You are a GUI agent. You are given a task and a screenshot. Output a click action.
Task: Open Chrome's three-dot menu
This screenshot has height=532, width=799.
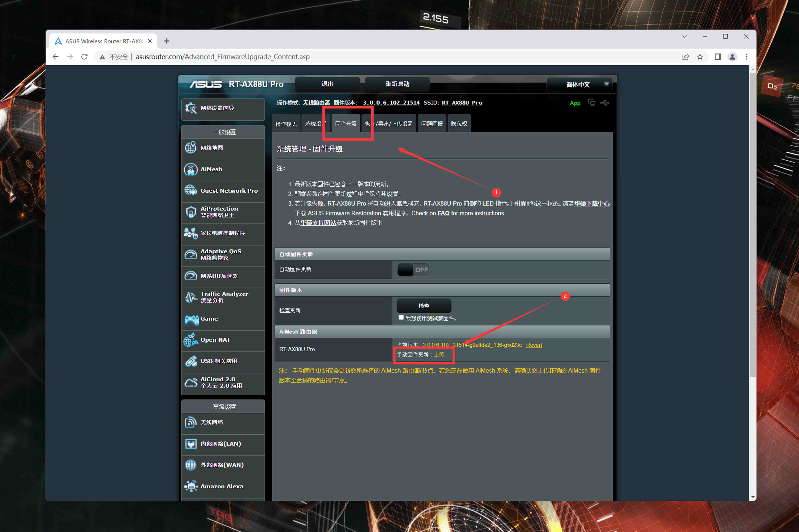(746, 57)
